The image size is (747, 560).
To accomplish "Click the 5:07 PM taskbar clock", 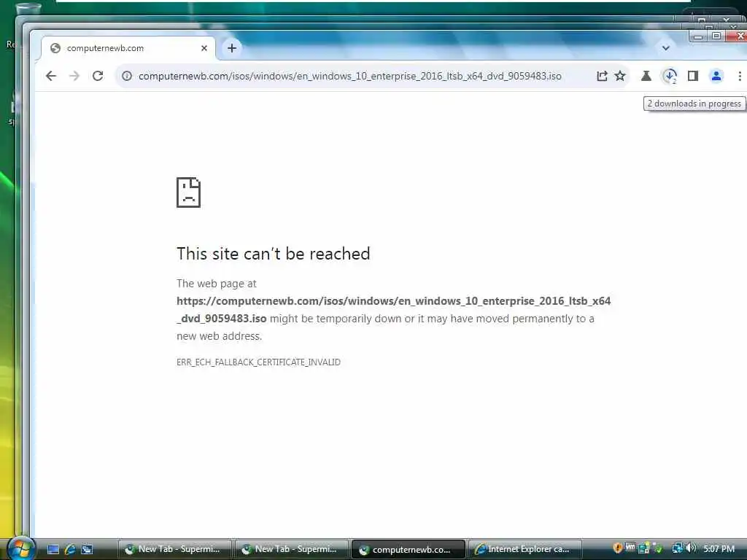I will point(719,549).
